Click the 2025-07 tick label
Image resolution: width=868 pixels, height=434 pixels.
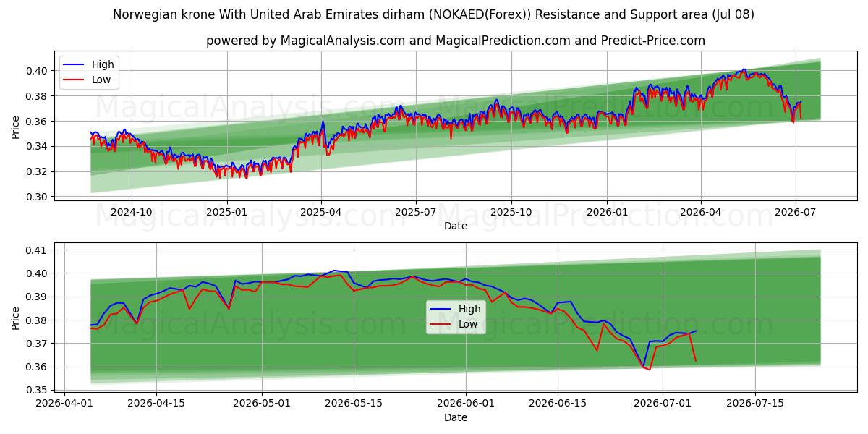tap(416, 212)
